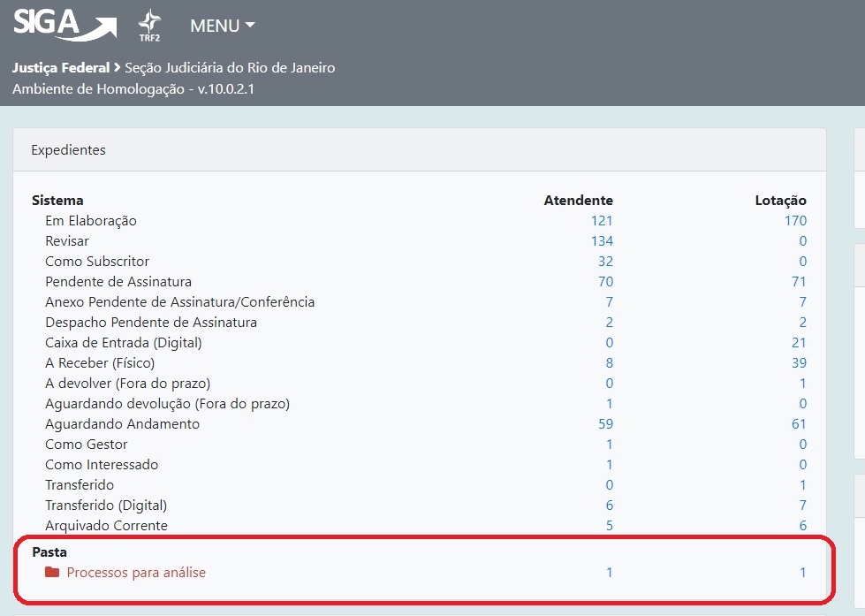Open Pendente de Assinatura Lotação count 71
This screenshot has width=865, height=616.
coord(799,282)
